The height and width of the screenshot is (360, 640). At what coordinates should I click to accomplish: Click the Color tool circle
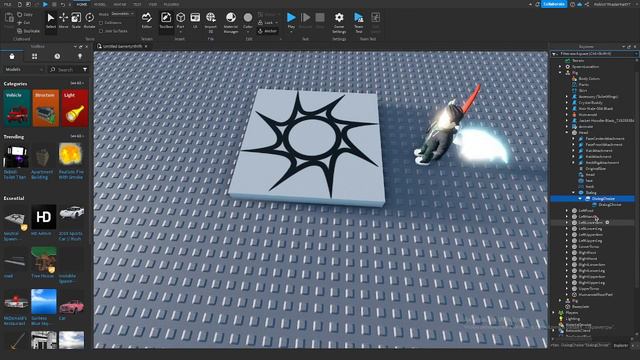tap(248, 18)
